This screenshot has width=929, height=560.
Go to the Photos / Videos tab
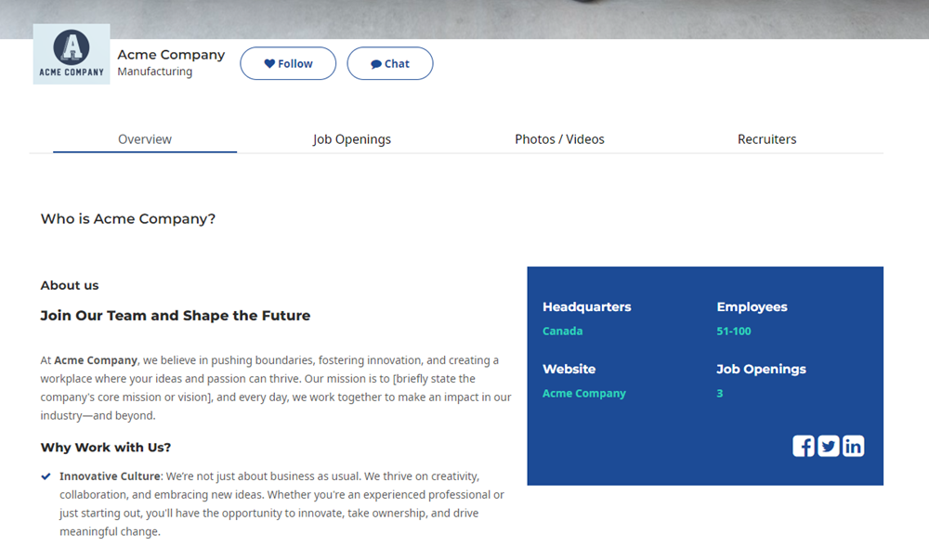pos(559,139)
